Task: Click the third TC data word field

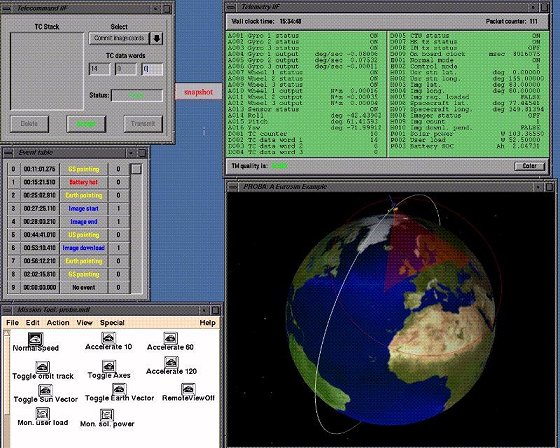Action: [x=152, y=69]
